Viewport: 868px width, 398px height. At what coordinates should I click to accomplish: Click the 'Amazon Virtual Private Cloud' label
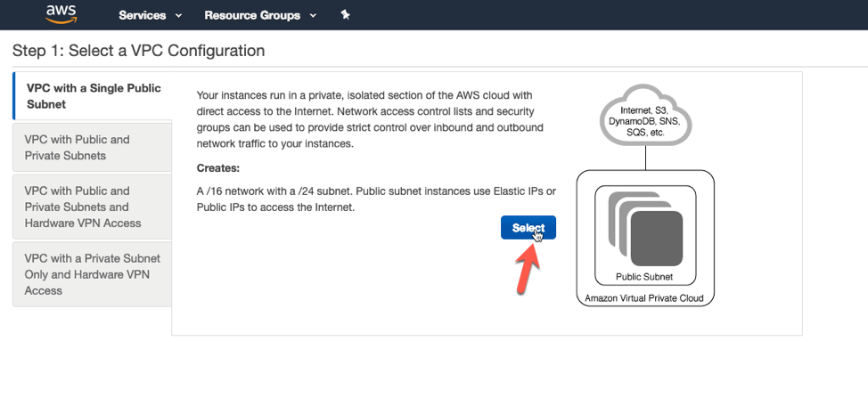coord(644,298)
